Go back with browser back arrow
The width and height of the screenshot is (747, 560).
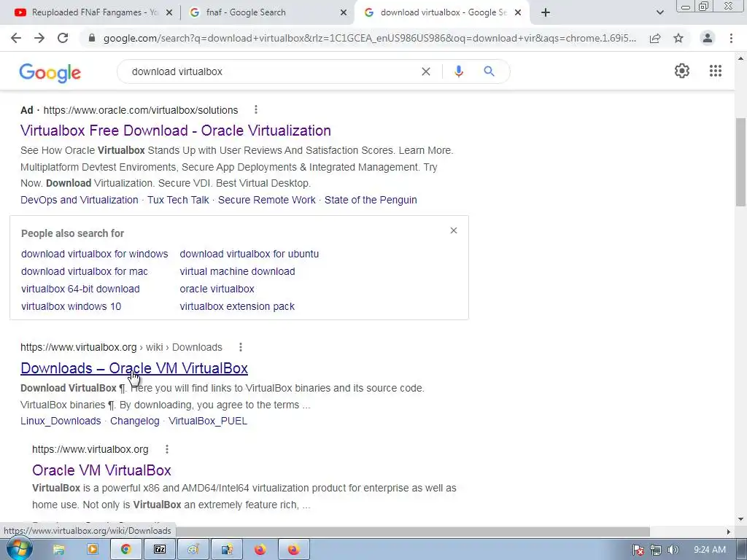(16, 38)
